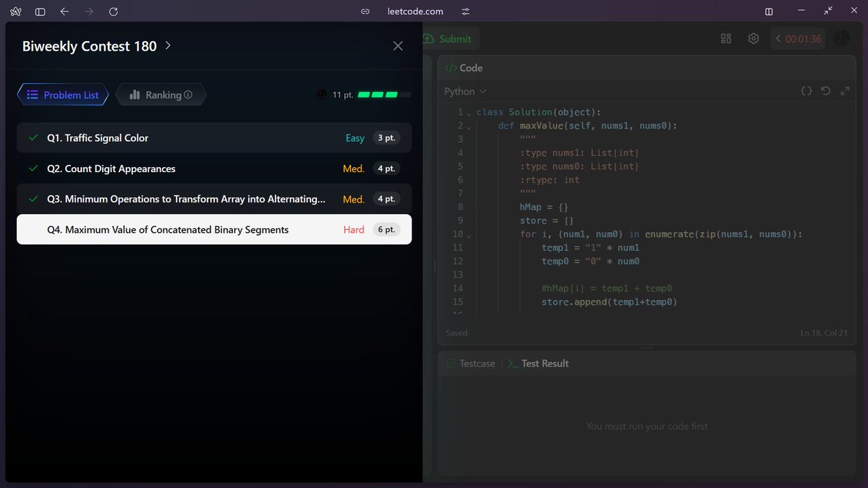Image resolution: width=868 pixels, height=488 pixels.
Task: Click code line hMap = {}
Action: (x=544, y=207)
